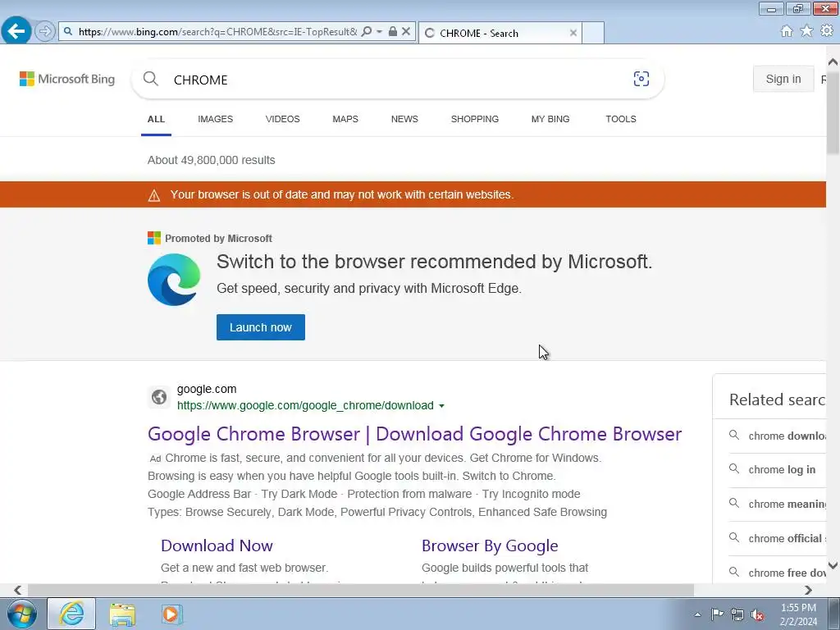
Task: Click the network tray icon
Action: tap(737, 614)
